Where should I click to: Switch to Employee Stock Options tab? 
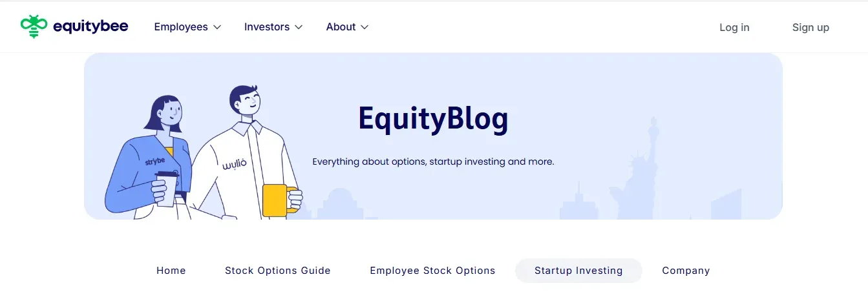[432, 271]
